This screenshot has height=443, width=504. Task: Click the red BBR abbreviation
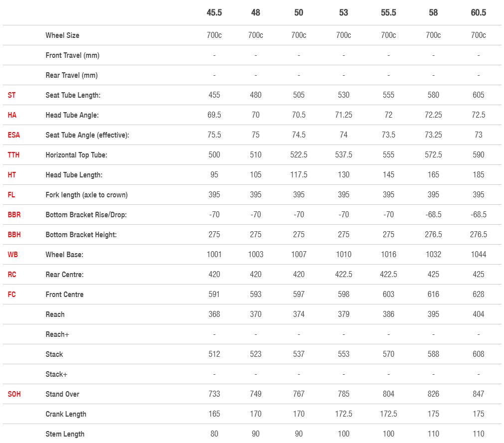(14, 215)
